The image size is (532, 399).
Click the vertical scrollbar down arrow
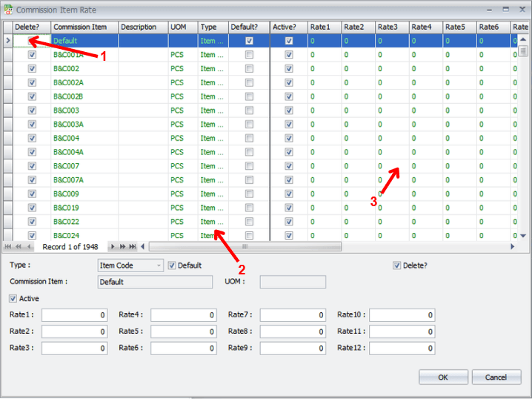[523, 235]
